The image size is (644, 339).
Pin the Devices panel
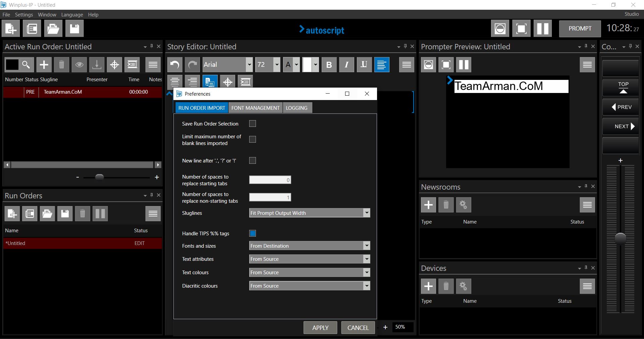(x=586, y=268)
